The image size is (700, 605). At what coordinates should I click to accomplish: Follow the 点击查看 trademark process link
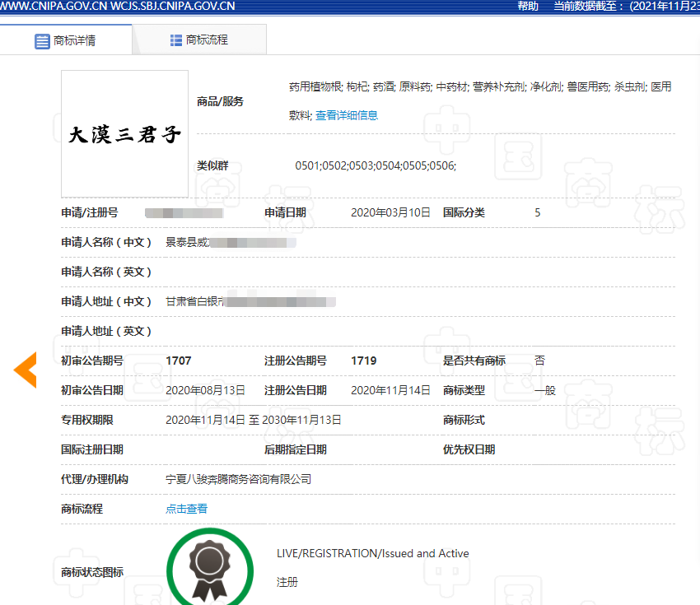pos(187,509)
